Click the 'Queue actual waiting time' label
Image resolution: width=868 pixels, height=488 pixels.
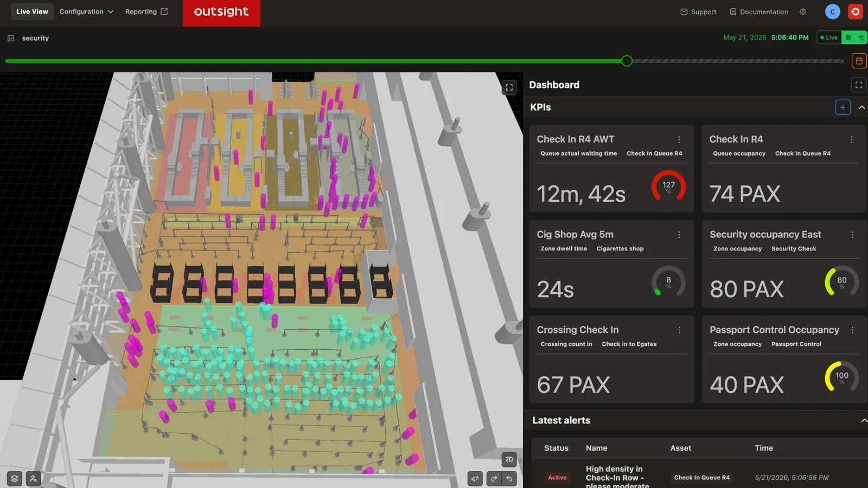pos(578,153)
